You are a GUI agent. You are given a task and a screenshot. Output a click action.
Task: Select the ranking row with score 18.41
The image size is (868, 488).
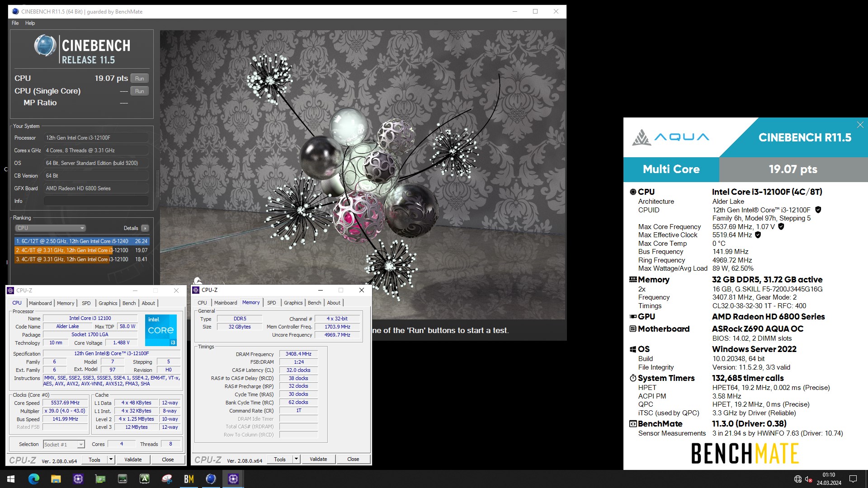coord(82,259)
